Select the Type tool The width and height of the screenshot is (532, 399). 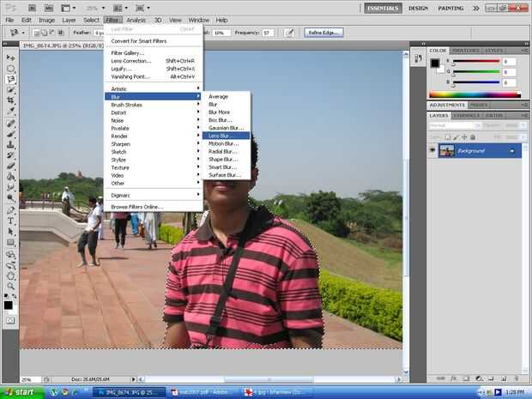(10, 221)
